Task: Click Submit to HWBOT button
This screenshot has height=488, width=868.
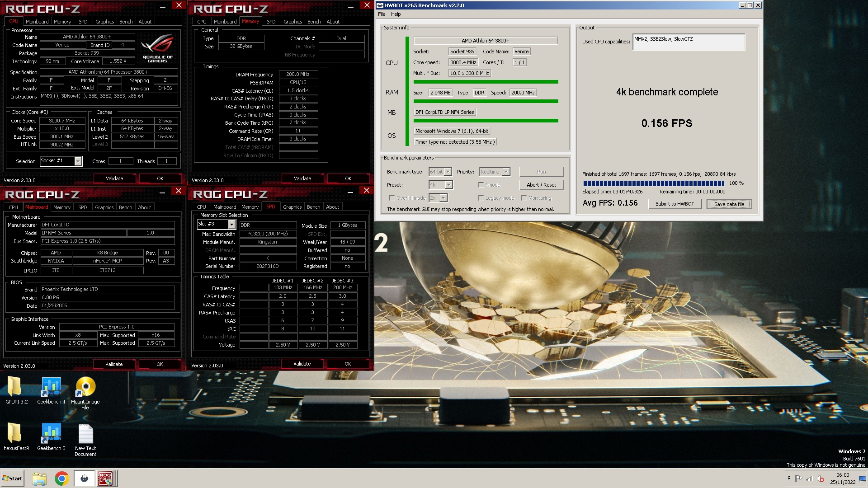Action: click(675, 204)
